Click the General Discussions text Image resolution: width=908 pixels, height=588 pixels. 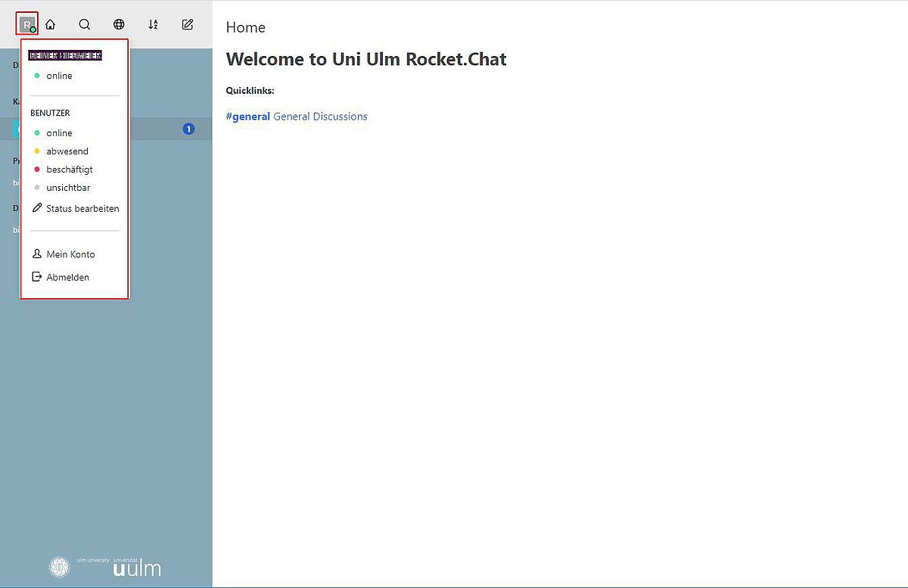click(x=320, y=117)
